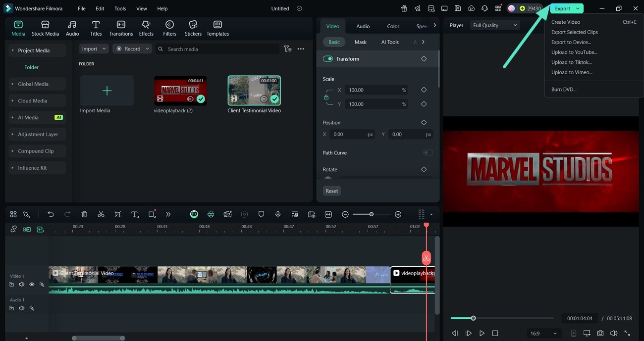
Task: Adjust player volume speaker icon
Action: 614,334
